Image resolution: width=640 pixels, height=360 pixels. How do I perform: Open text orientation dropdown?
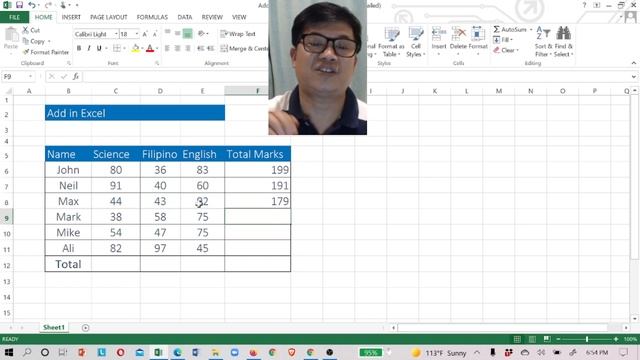(203, 34)
